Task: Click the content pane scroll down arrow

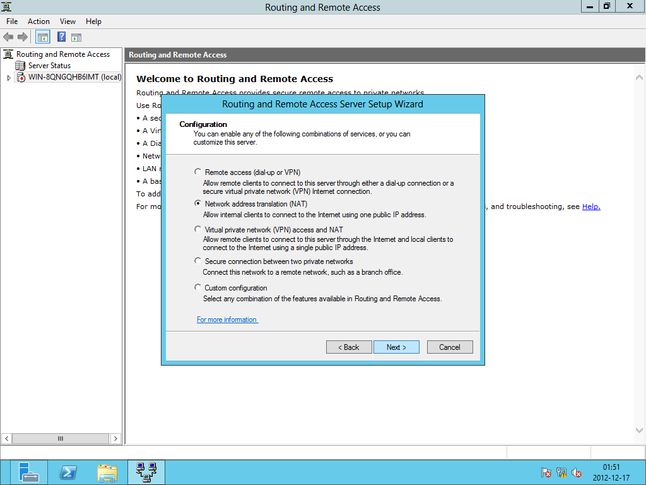Action: coord(639,430)
